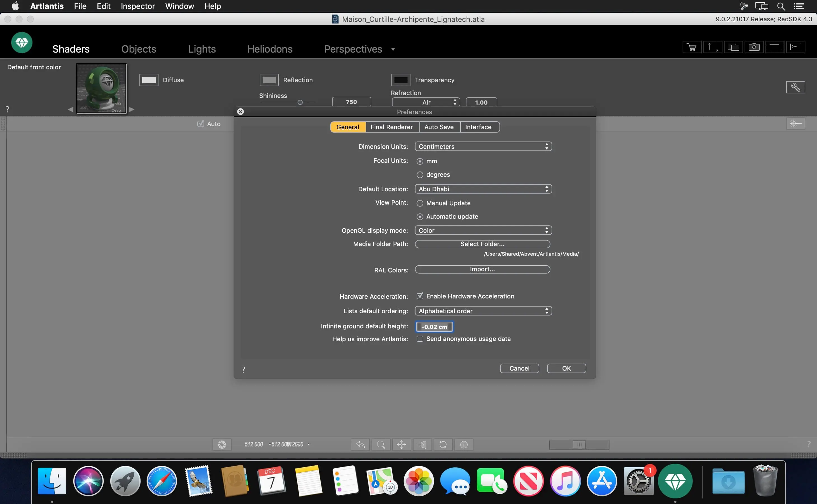The image size is (817, 504).
Task: Cancel the Preferences dialog
Action: pyautogui.click(x=519, y=368)
